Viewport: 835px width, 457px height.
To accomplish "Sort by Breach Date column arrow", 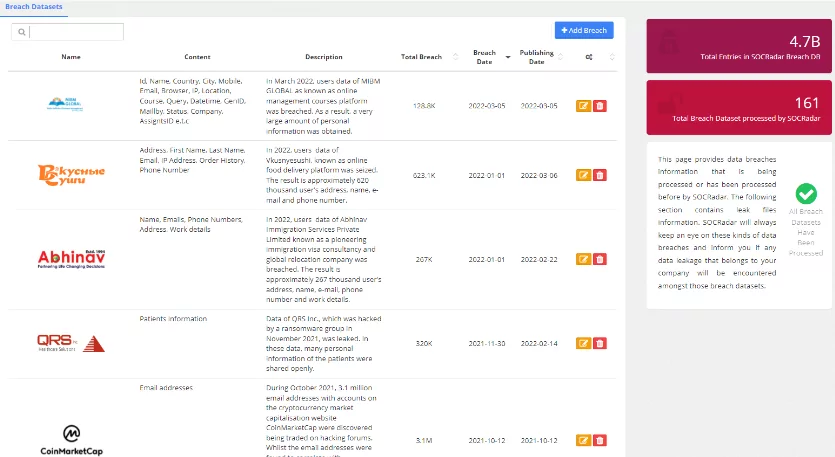I will click(x=507, y=57).
